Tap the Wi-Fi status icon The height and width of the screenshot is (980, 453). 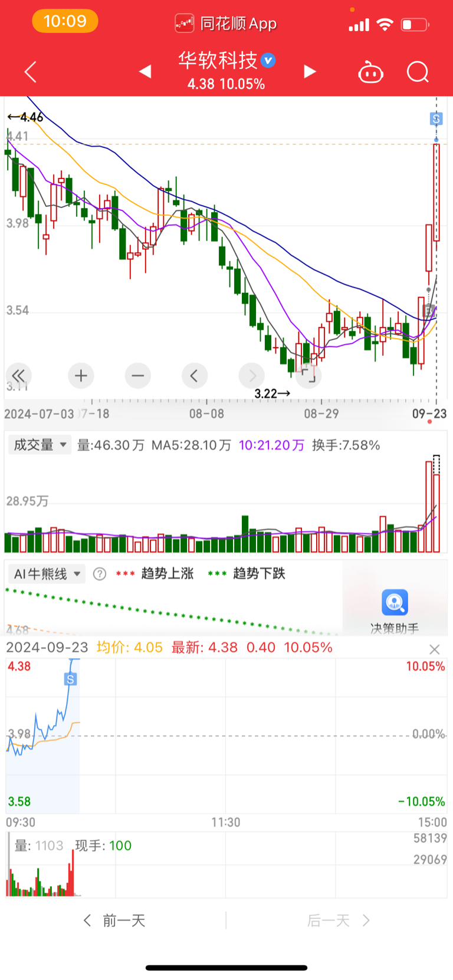[385, 24]
